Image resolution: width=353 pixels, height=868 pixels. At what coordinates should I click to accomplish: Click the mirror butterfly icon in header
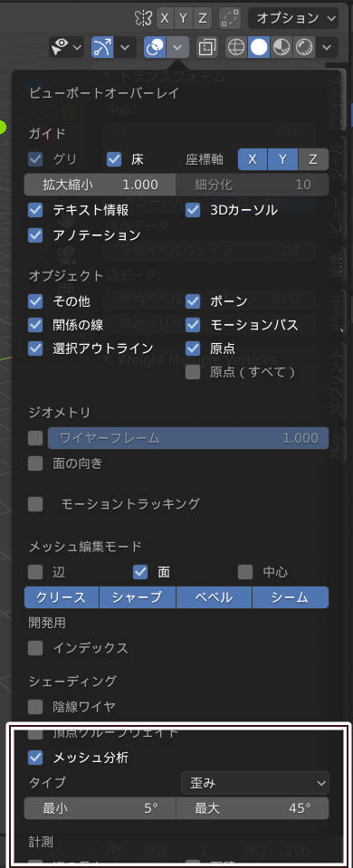click(x=143, y=18)
